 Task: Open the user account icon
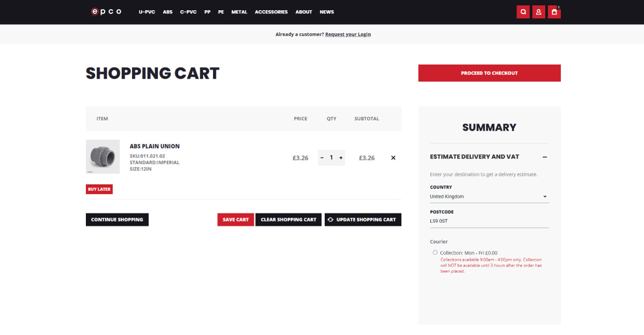pos(538,12)
